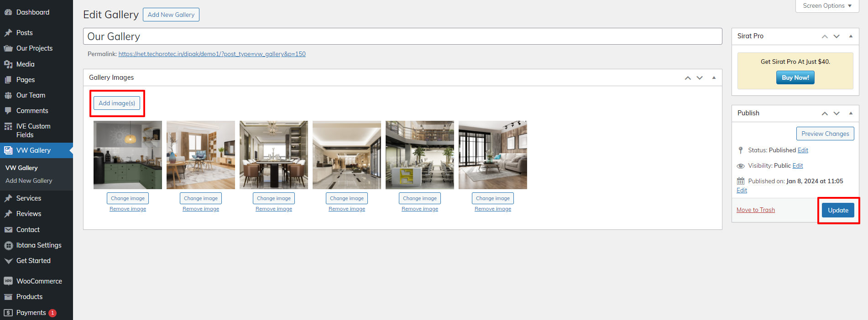This screenshot has height=320, width=868.
Task: Click the Media library icon
Action: [x=8, y=64]
